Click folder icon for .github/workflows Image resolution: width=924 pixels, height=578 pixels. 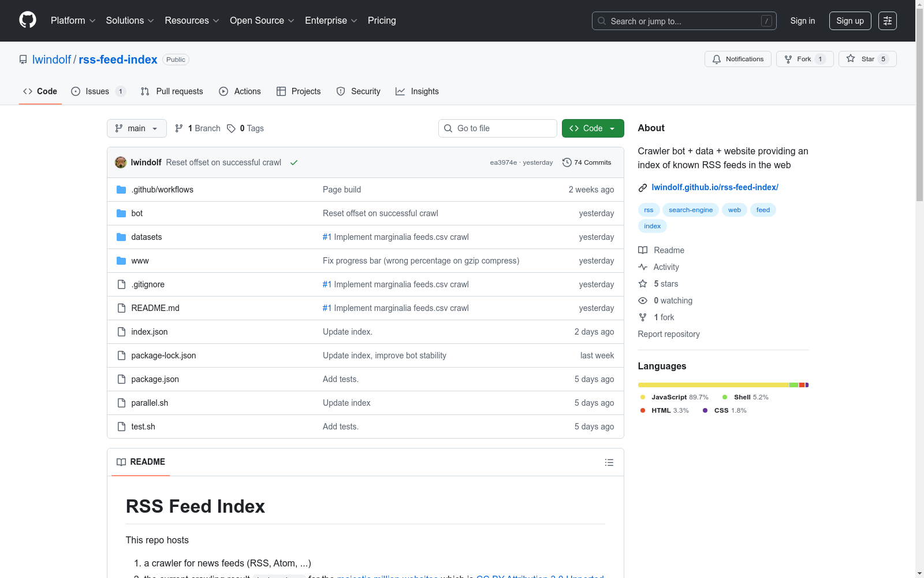pos(121,190)
